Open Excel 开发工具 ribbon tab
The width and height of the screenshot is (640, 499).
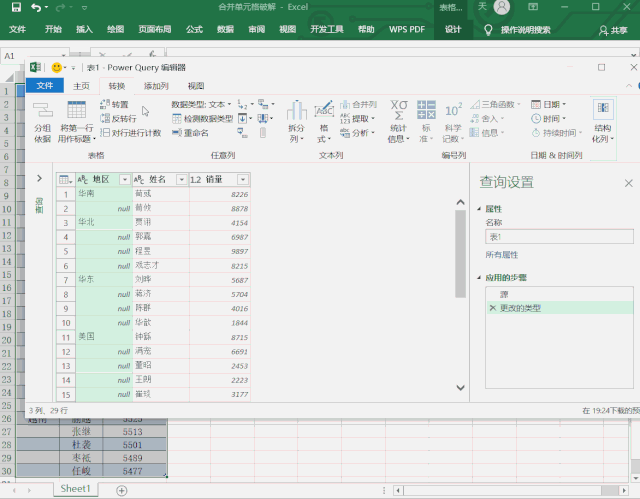pos(327,29)
